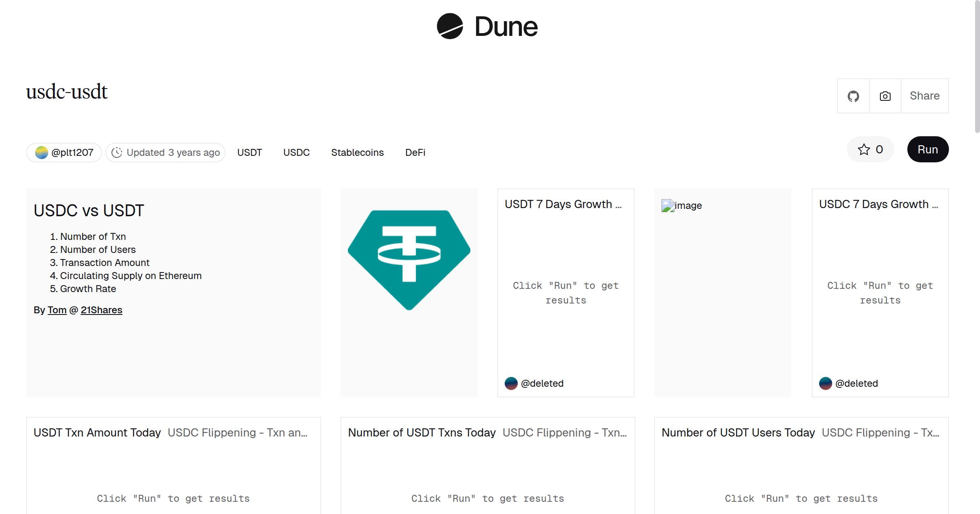This screenshot has height=514, width=980.
Task: Open the Share options
Action: click(x=924, y=95)
